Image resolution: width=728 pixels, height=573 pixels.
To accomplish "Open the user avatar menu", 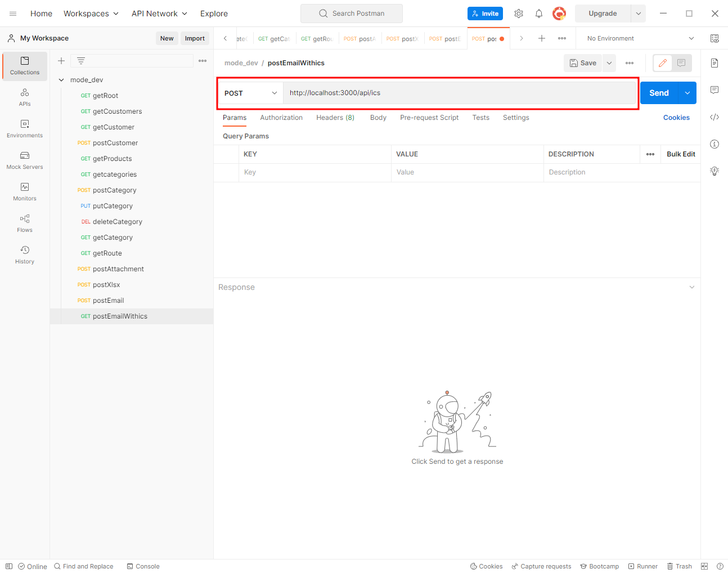I will coord(559,14).
